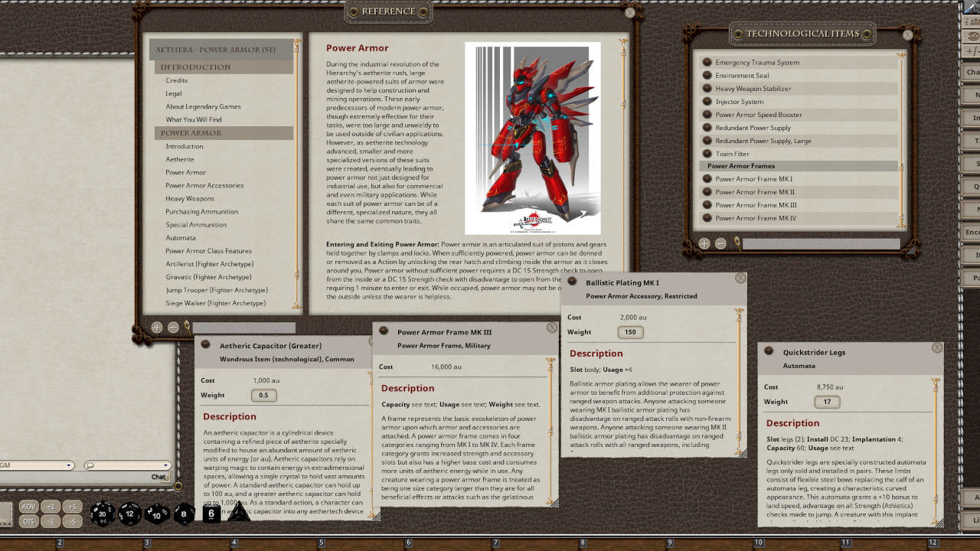Click the minus shrink icon on the Reference window

(x=175, y=327)
